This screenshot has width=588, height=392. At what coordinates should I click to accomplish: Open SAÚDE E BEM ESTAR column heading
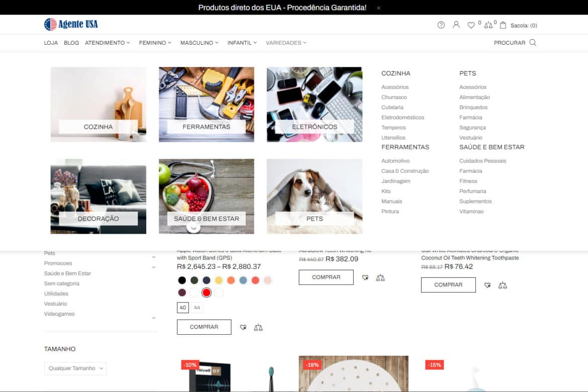(492, 147)
